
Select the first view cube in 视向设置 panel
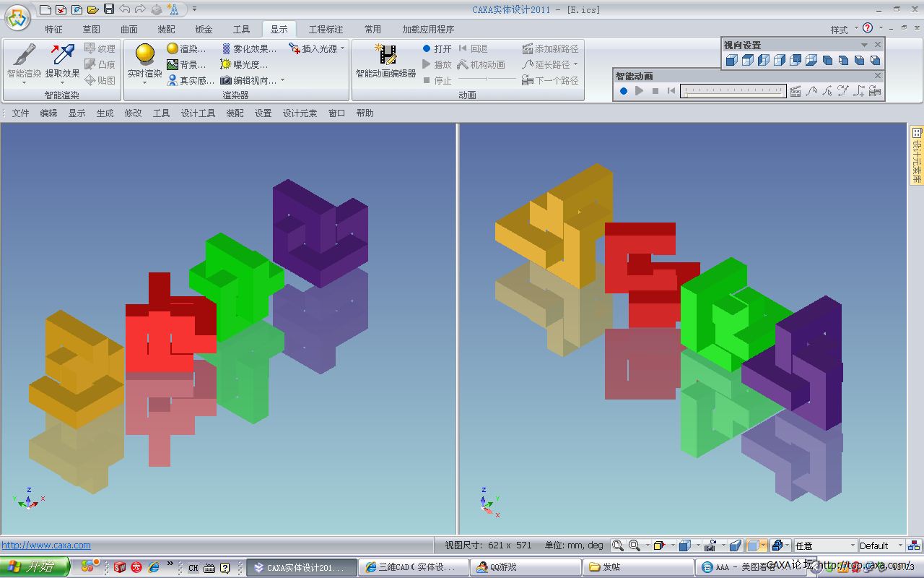pos(731,61)
